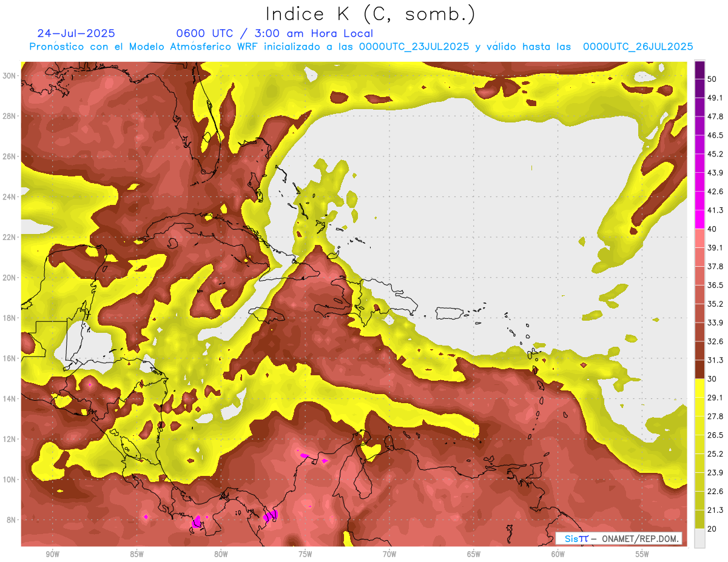
Task: Click the colorbar value 25.2
Action: tap(715, 454)
